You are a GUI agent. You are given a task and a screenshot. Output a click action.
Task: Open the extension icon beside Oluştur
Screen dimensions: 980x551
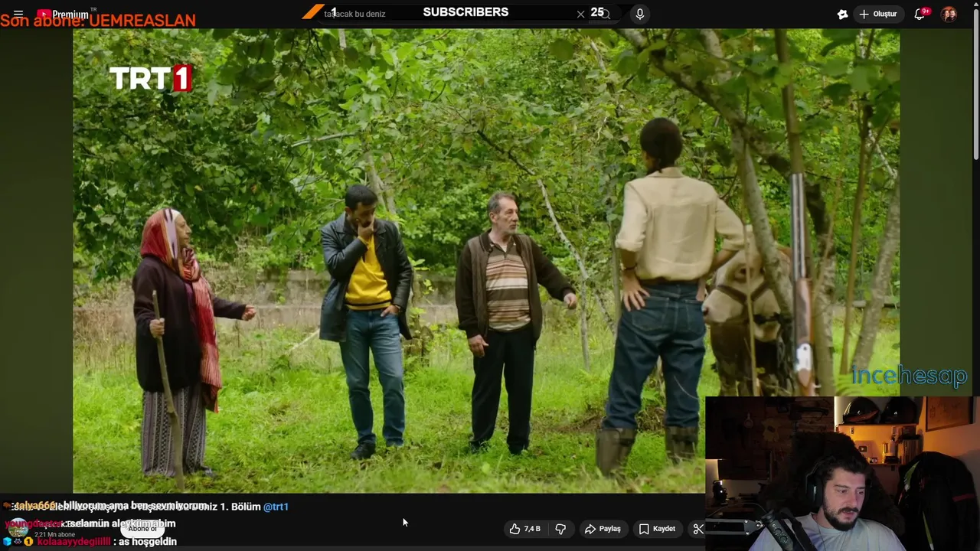click(x=842, y=14)
